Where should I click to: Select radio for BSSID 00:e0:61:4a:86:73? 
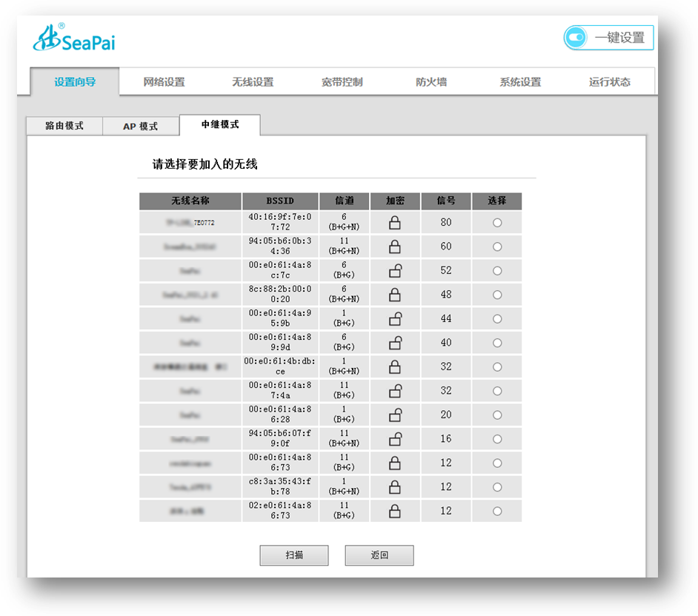[497, 463]
